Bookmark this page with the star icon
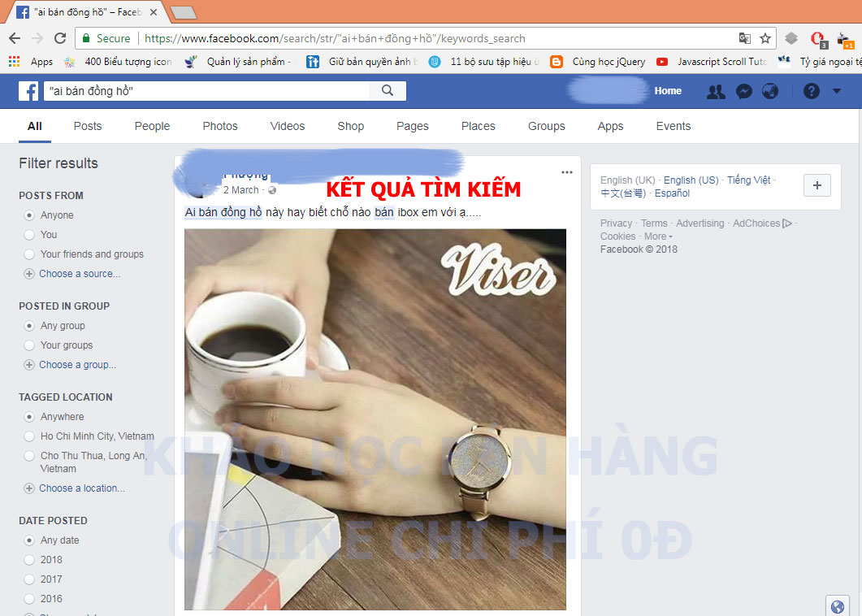 (765, 38)
